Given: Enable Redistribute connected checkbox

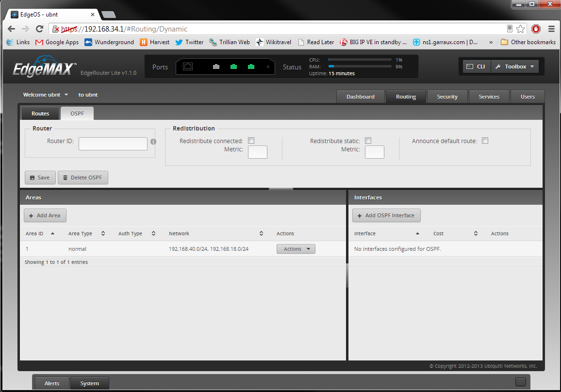Looking at the screenshot, I should coord(251,141).
